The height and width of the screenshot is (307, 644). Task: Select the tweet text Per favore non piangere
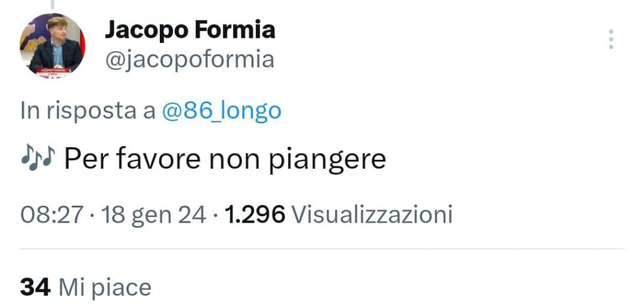(225, 160)
